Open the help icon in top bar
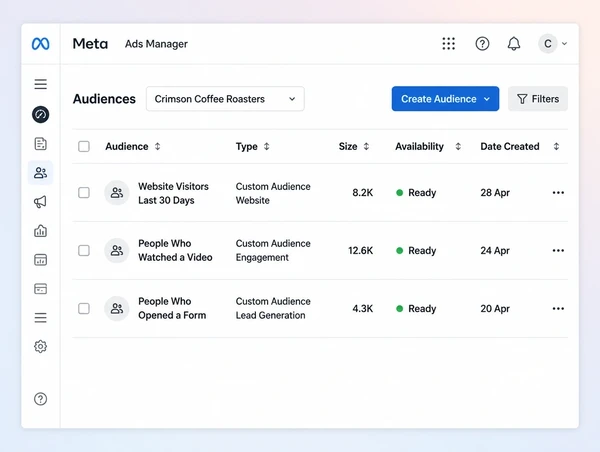 point(482,44)
